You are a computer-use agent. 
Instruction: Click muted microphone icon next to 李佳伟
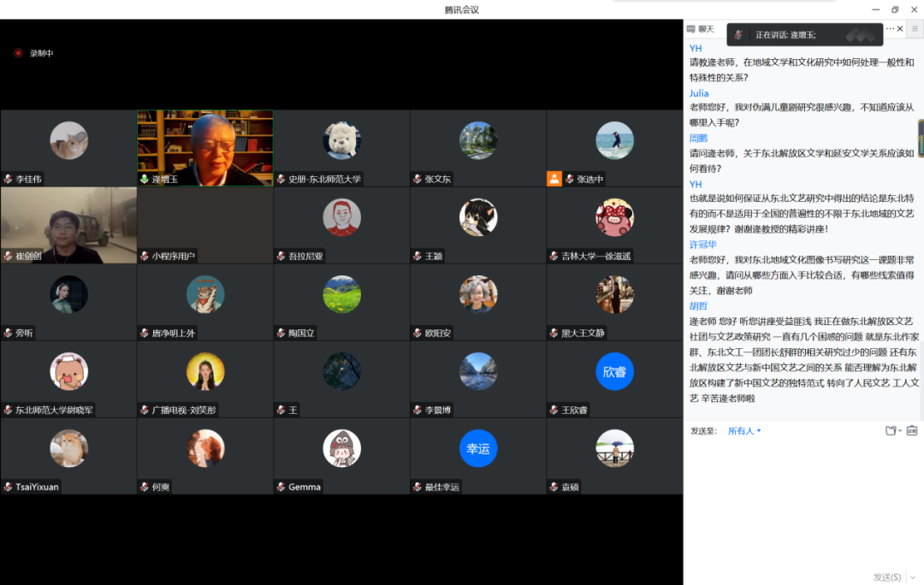point(9,179)
